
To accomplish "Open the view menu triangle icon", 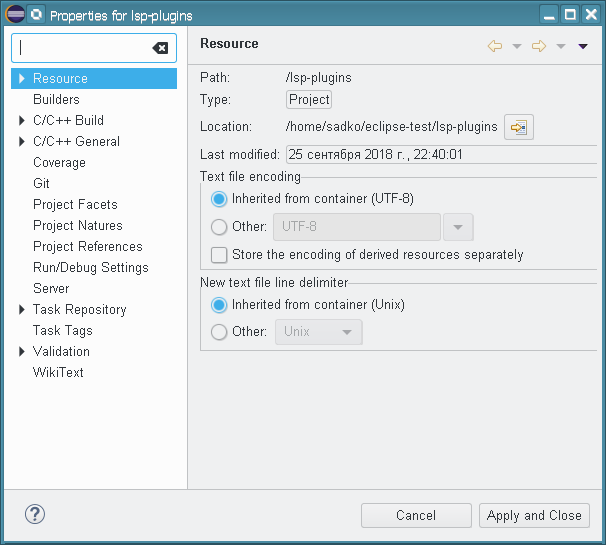I will click(583, 46).
